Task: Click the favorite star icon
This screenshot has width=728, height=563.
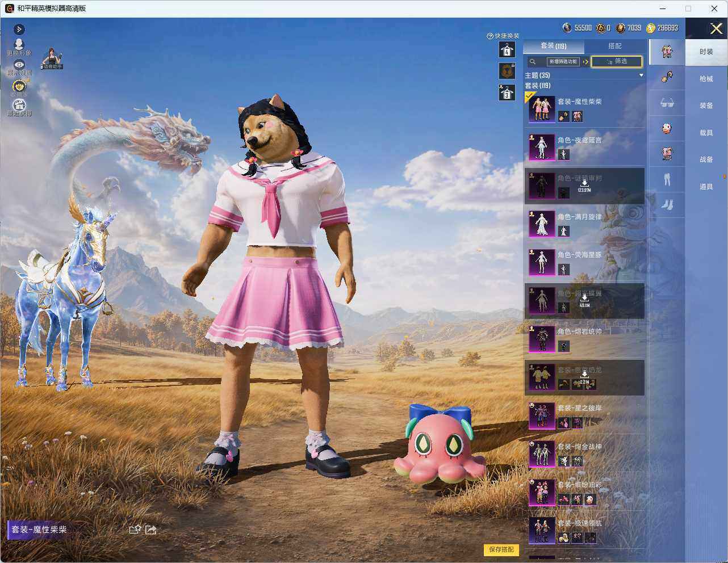Action: [x=135, y=530]
